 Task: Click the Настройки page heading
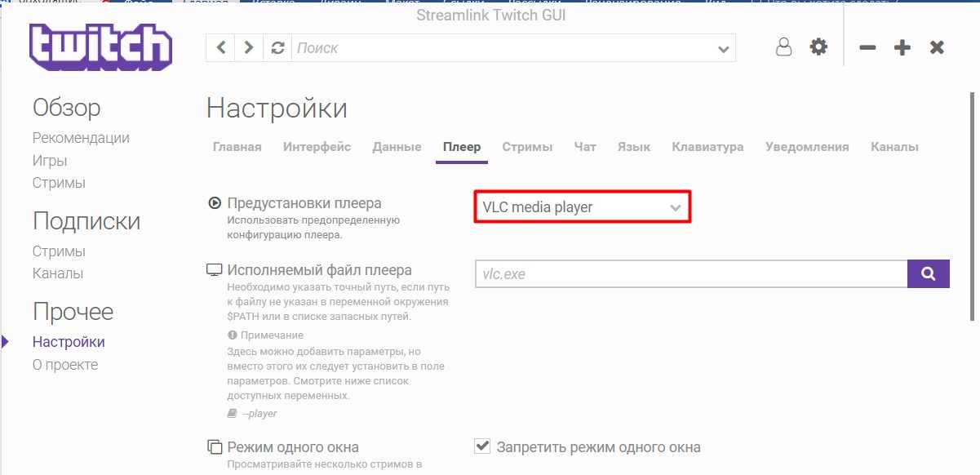[277, 108]
